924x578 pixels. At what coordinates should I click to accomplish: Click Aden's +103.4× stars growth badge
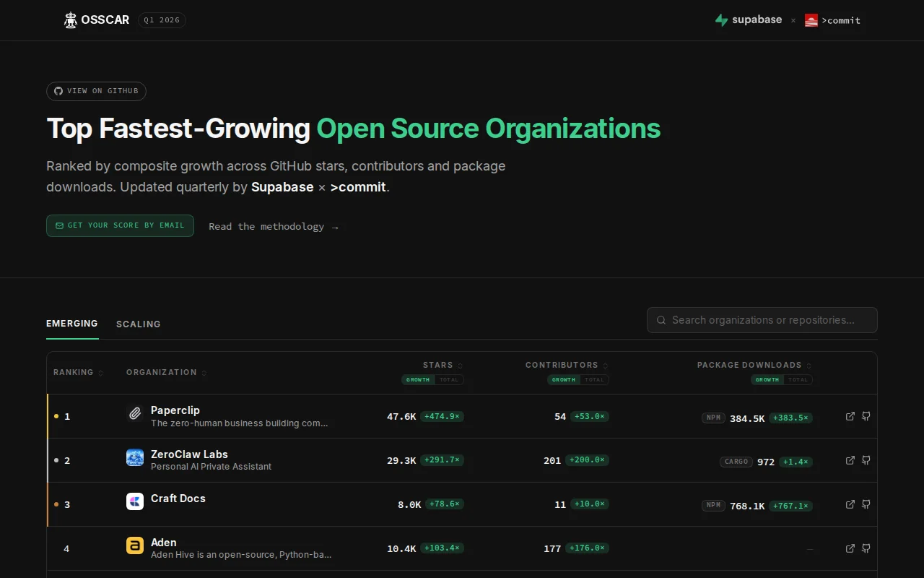point(442,548)
